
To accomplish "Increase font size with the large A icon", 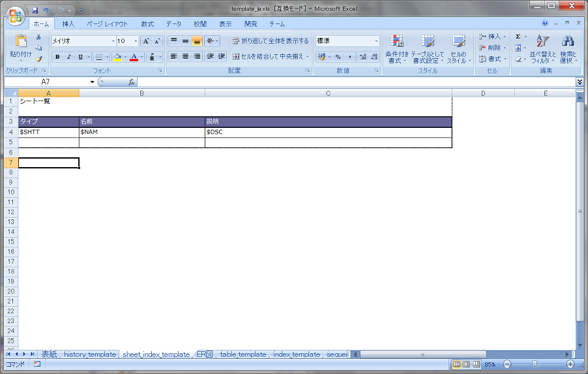I will [146, 41].
